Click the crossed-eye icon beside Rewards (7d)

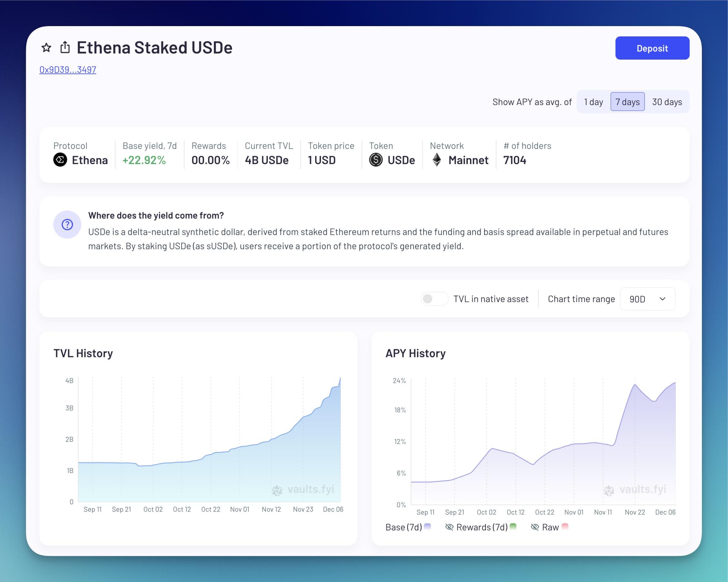(449, 527)
